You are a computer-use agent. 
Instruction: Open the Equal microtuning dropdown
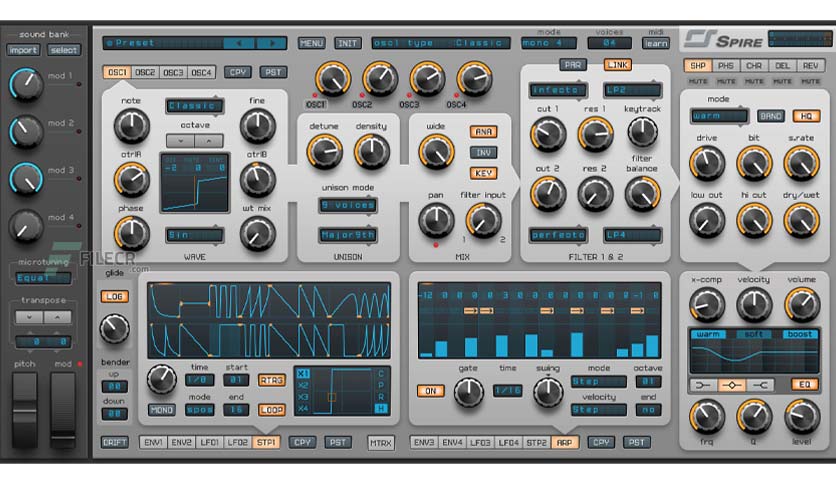pyautogui.click(x=43, y=278)
